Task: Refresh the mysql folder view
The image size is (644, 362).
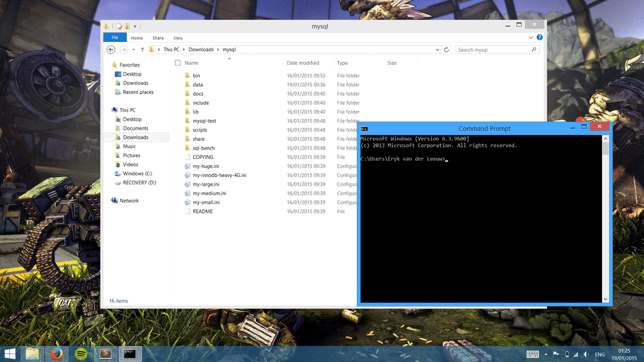Action: pyautogui.click(x=447, y=50)
